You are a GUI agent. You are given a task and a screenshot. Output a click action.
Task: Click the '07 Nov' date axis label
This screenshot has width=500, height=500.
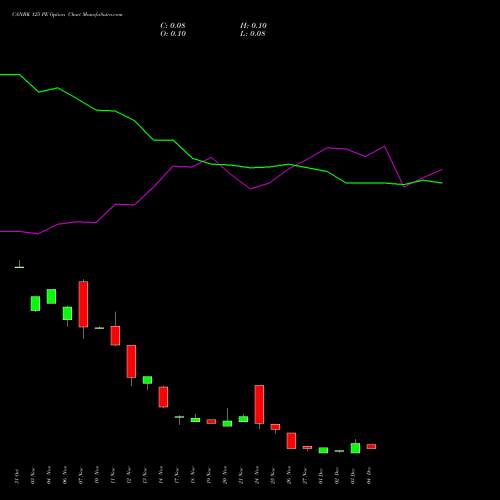(81, 476)
